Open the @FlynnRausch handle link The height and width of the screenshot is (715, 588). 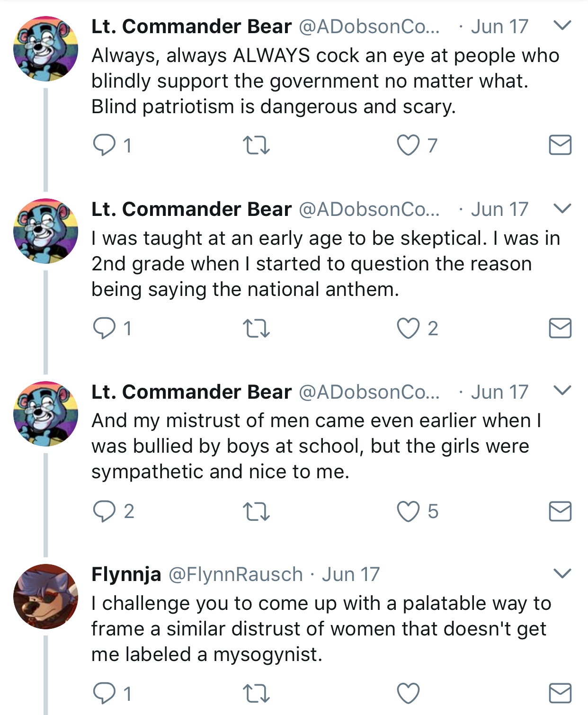(235, 574)
